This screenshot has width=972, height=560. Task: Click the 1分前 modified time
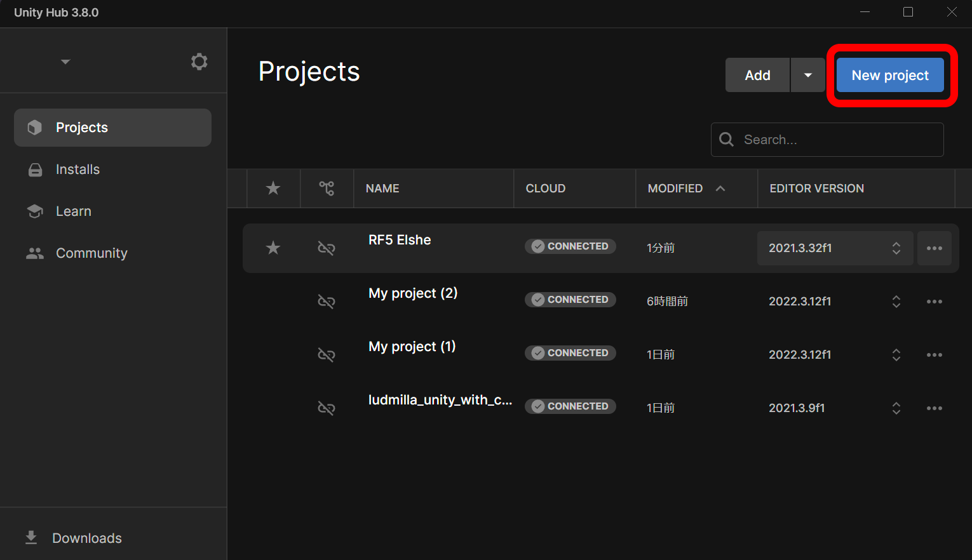661,248
